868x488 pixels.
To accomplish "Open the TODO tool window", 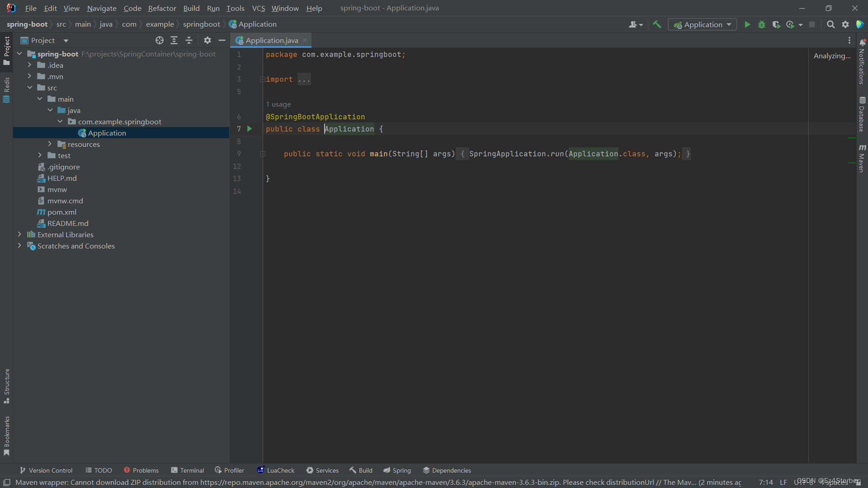I will [x=99, y=470].
